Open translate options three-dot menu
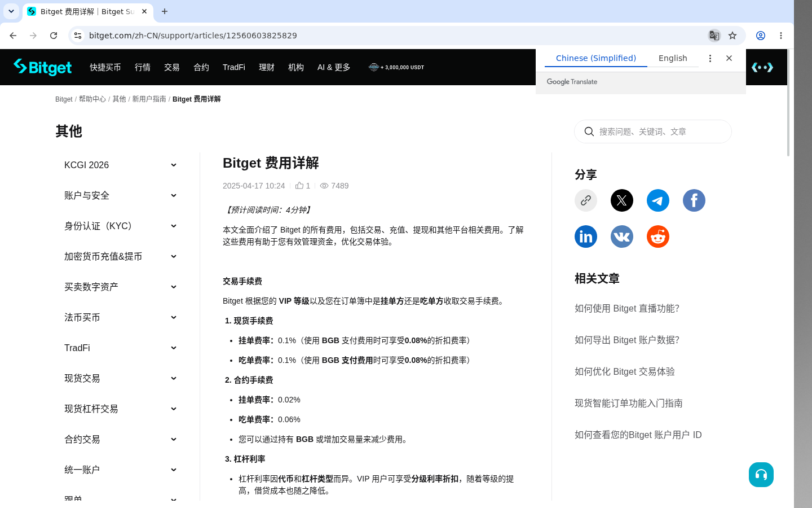The image size is (812, 508). pyautogui.click(x=710, y=58)
